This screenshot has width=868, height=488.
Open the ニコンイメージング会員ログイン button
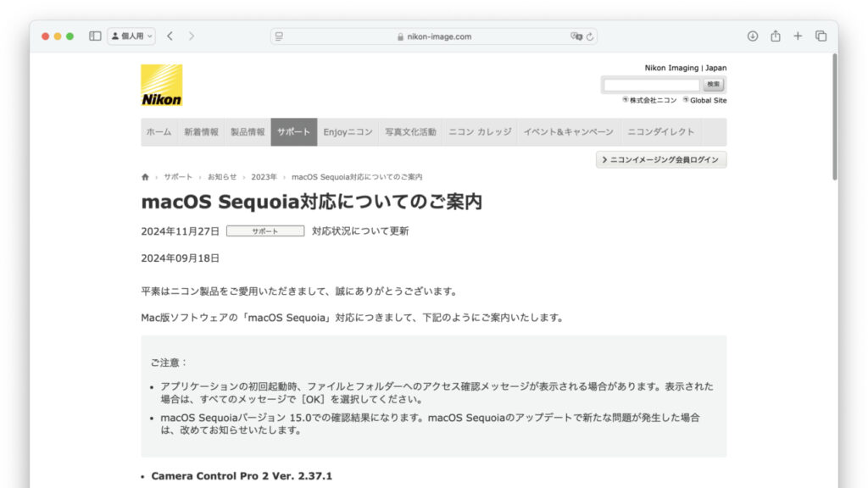tap(660, 159)
